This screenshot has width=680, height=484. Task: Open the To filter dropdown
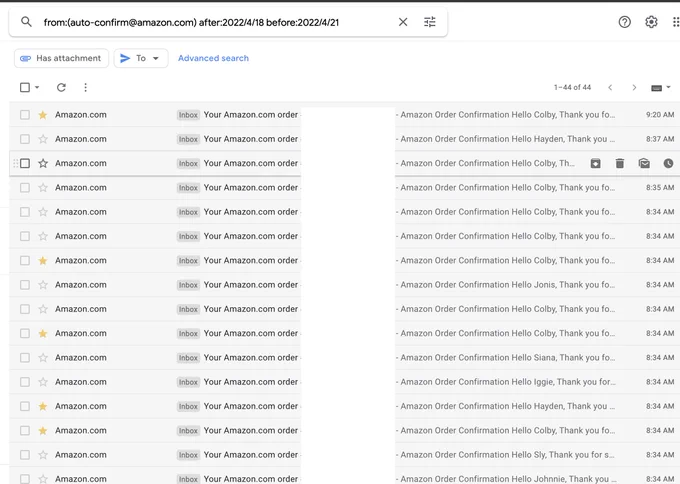click(141, 58)
